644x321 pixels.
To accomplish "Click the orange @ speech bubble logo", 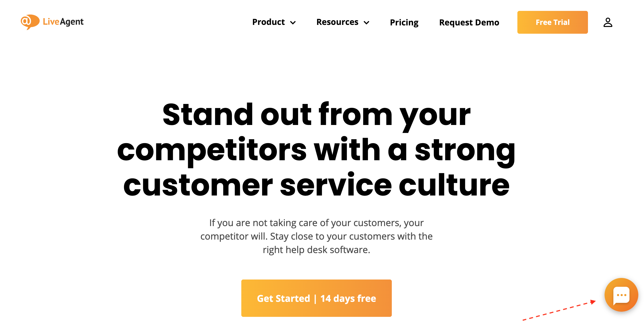I will click(x=30, y=22).
